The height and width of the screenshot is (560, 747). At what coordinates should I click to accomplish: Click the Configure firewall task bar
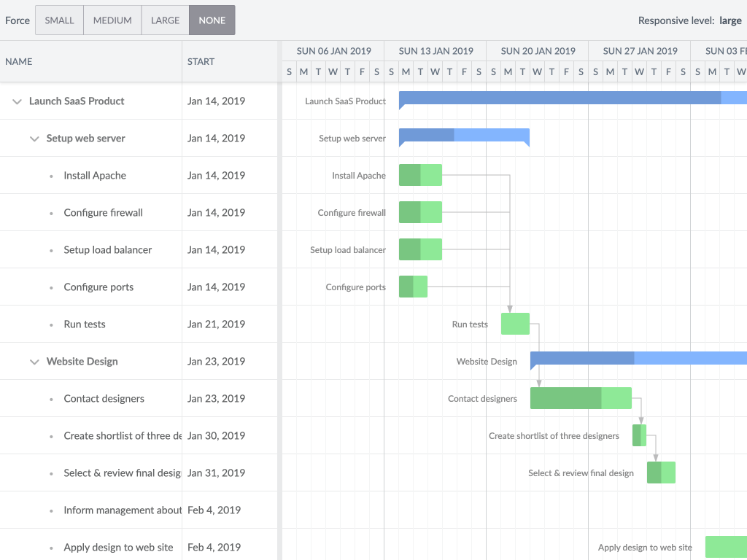click(420, 212)
